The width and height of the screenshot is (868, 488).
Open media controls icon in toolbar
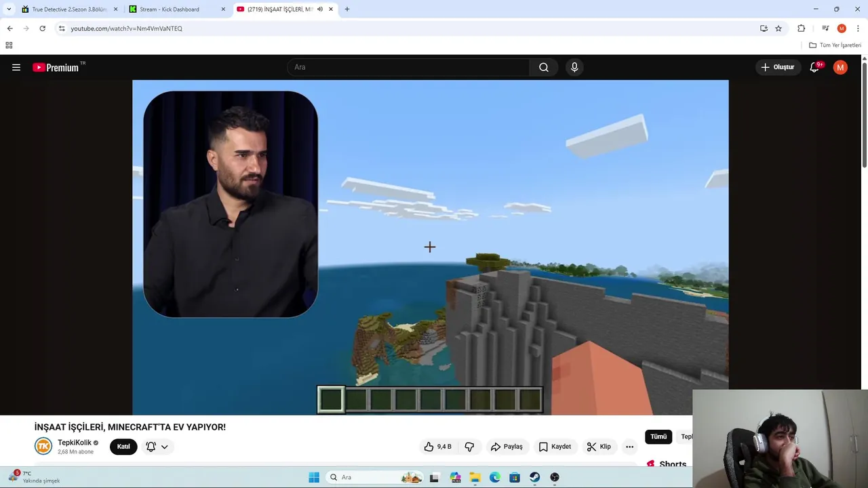point(825,28)
